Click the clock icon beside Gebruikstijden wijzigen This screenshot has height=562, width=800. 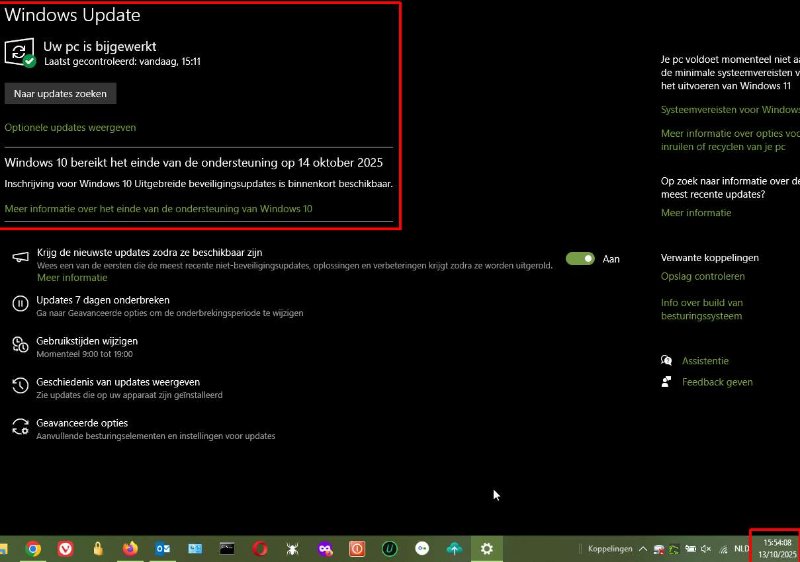20,345
